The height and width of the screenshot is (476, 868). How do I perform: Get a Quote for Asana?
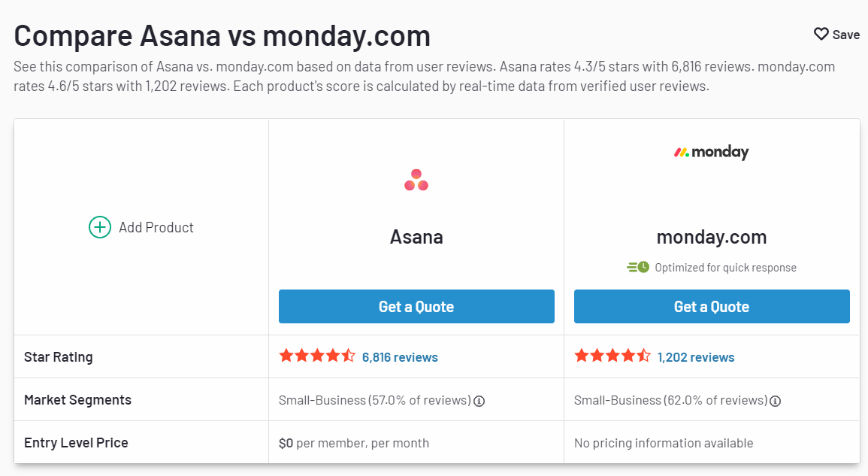(416, 307)
